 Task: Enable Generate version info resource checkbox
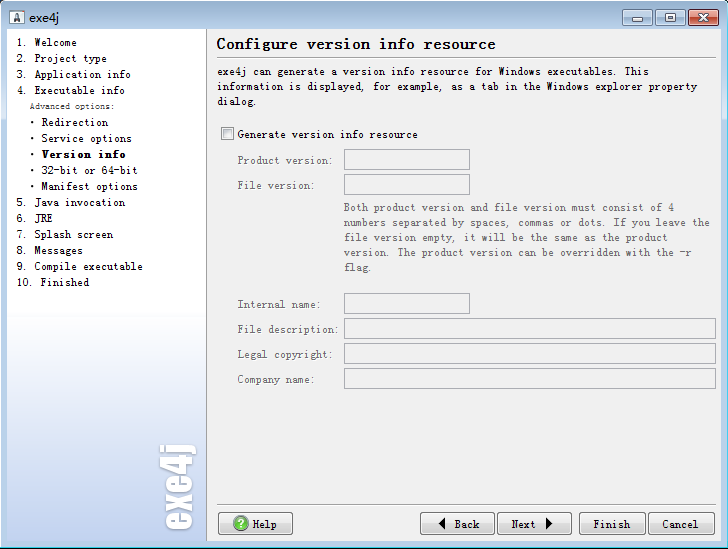pos(227,134)
